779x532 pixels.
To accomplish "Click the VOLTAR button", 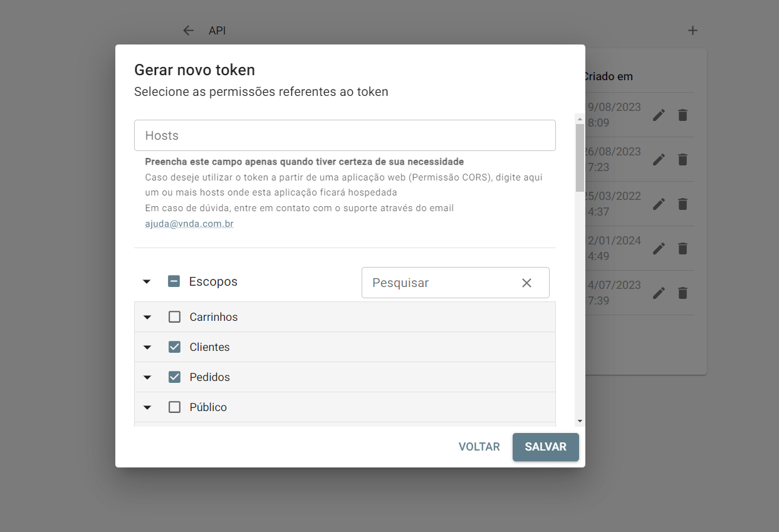I will click(479, 447).
